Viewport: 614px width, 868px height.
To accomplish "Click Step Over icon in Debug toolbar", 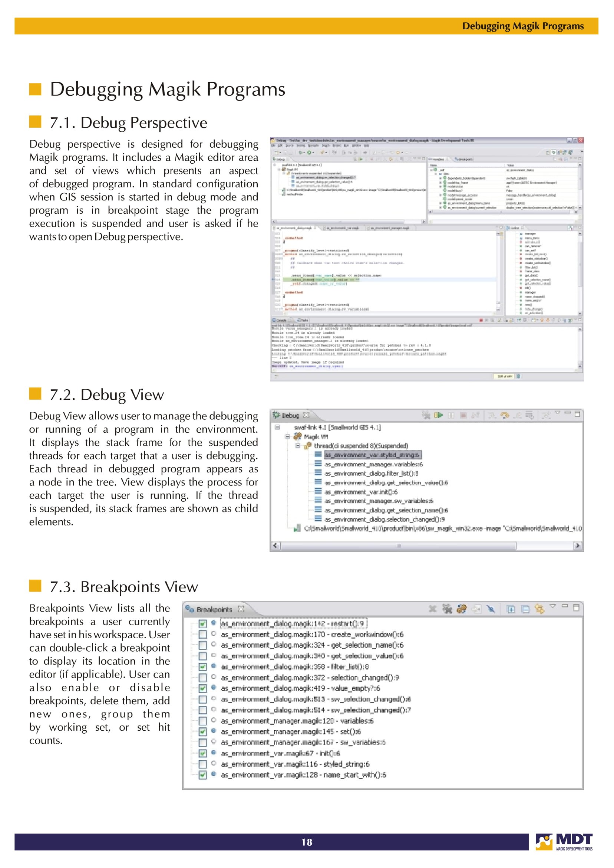I will coord(504,415).
